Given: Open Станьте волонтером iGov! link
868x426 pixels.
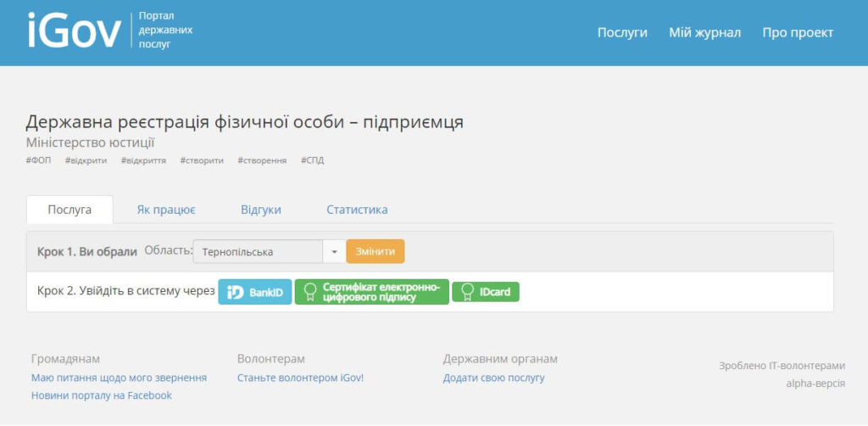Looking at the screenshot, I should [x=301, y=378].
